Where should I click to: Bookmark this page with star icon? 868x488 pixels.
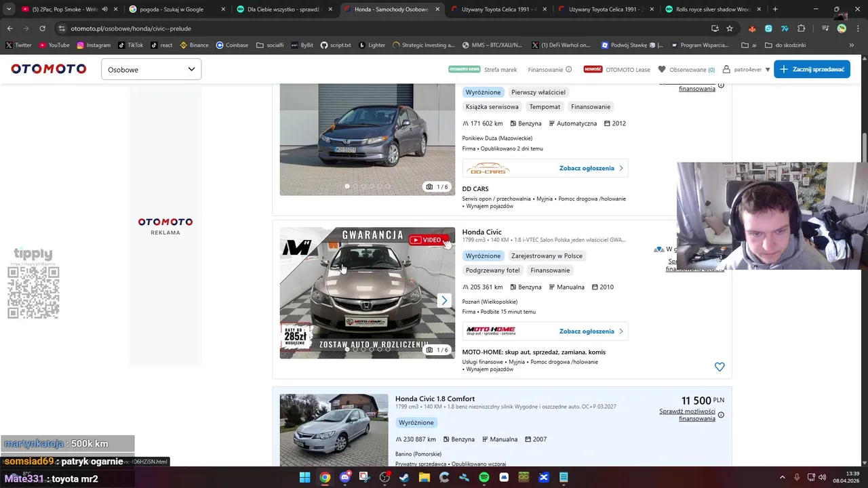tap(730, 28)
